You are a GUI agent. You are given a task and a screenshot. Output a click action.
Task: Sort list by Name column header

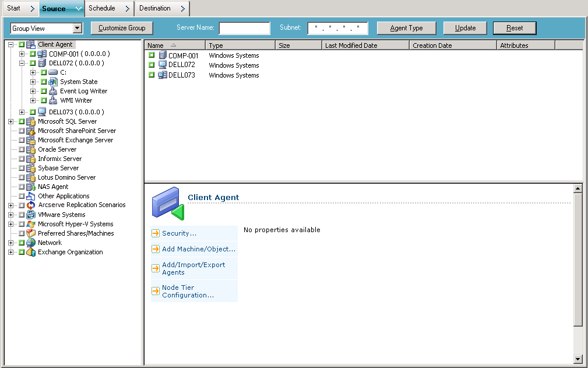tap(175, 45)
